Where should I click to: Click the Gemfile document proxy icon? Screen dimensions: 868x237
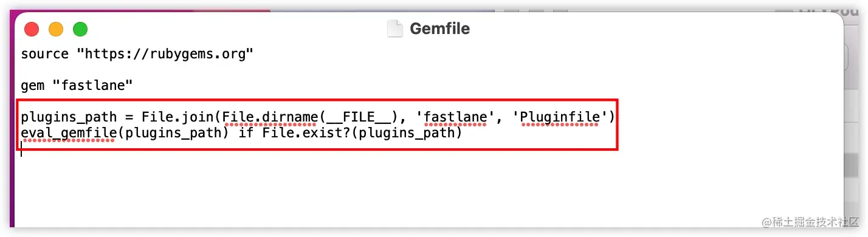click(x=395, y=29)
